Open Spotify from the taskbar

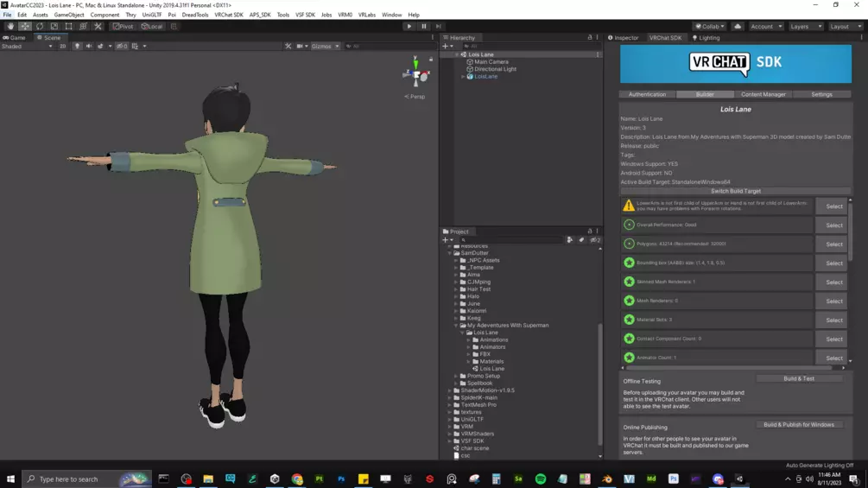click(x=541, y=478)
